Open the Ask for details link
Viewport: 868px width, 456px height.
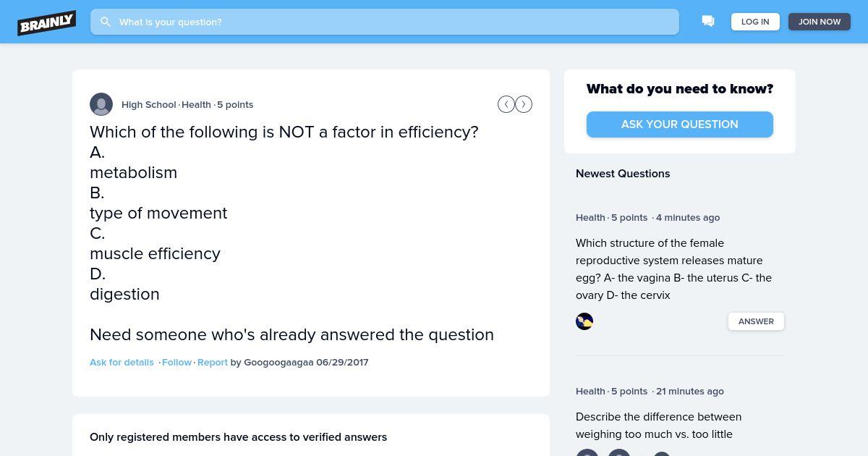122,362
